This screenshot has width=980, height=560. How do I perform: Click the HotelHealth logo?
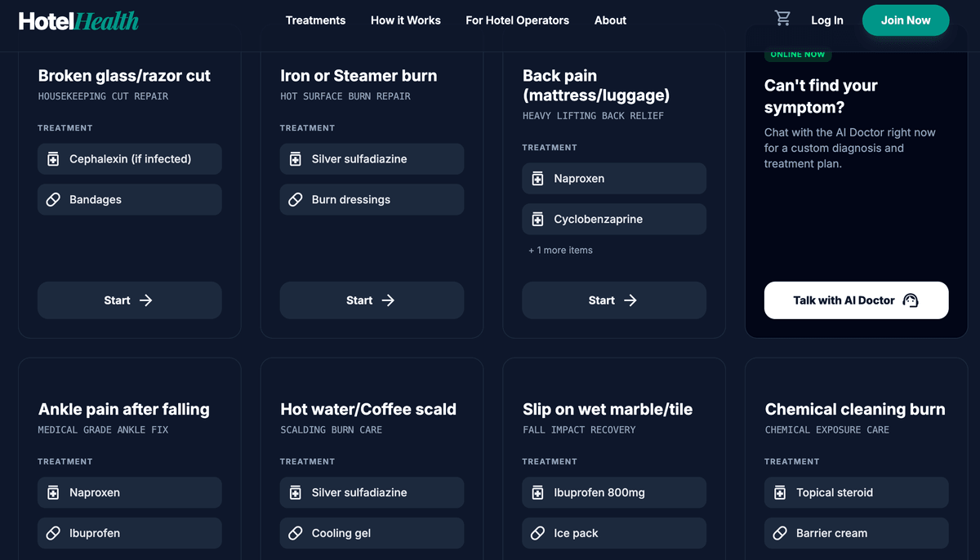pyautogui.click(x=78, y=21)
